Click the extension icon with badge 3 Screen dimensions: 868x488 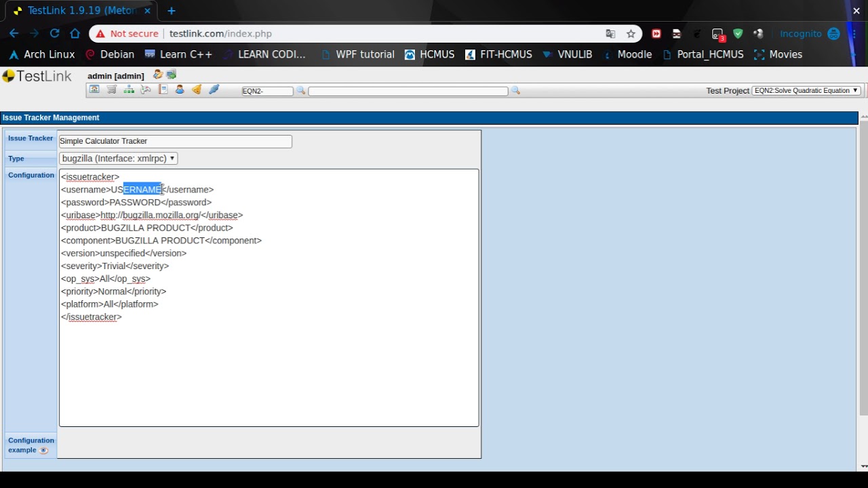coord(718,34)
